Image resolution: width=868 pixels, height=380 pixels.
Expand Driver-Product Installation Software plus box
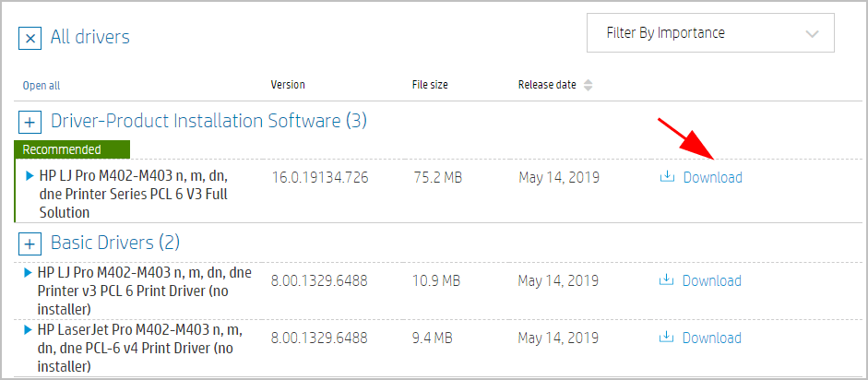30,123
